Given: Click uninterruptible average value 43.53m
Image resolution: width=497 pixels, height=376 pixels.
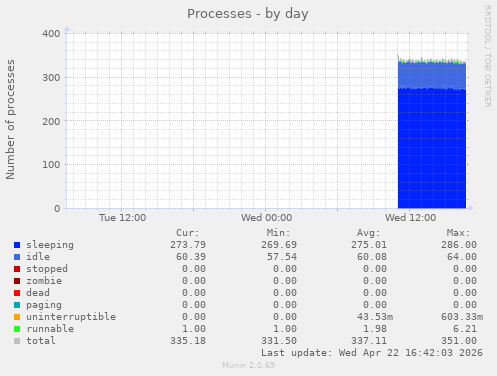Looking at the screenshot, I should (x=375, y=317).
